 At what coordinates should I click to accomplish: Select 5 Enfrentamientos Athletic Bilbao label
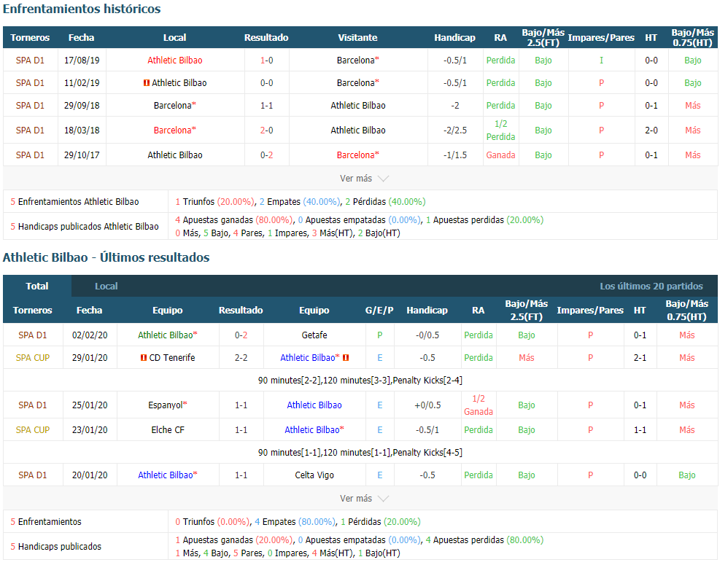74,202
